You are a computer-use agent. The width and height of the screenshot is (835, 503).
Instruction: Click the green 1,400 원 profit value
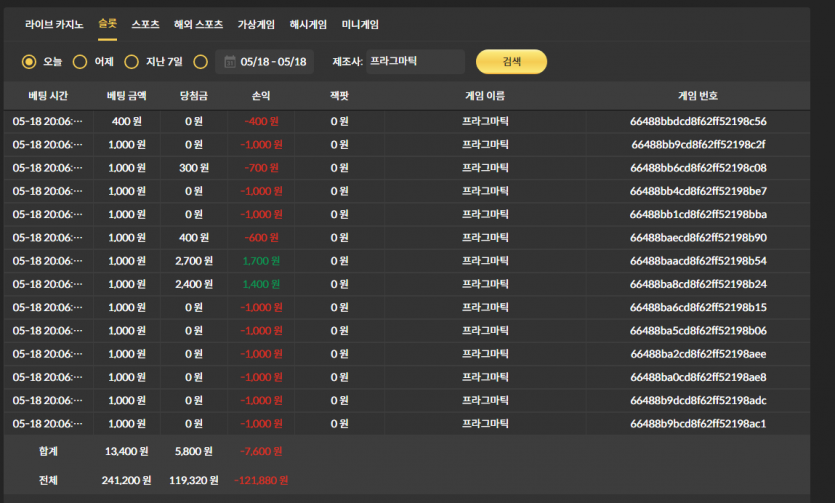[261, 284]
